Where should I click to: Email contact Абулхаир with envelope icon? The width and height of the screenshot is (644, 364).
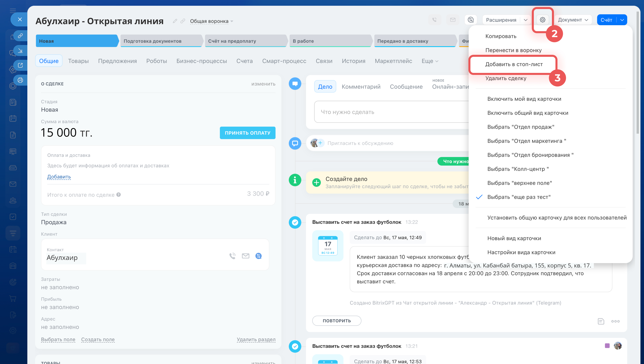click(246, 256)
